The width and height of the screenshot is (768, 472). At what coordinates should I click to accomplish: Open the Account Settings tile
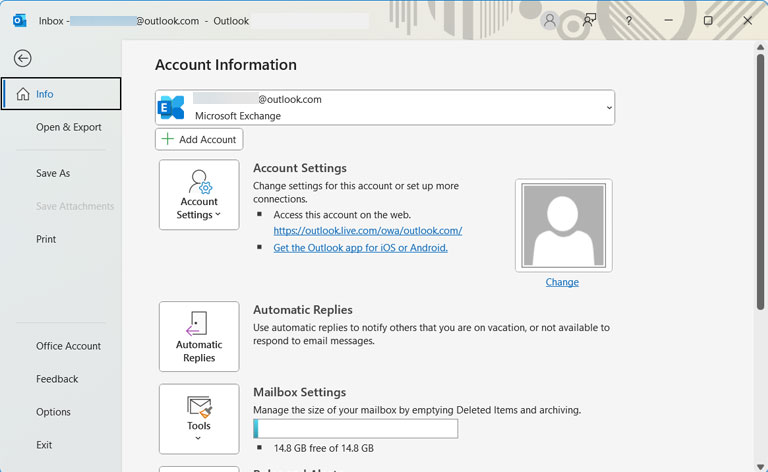point(199,194)
